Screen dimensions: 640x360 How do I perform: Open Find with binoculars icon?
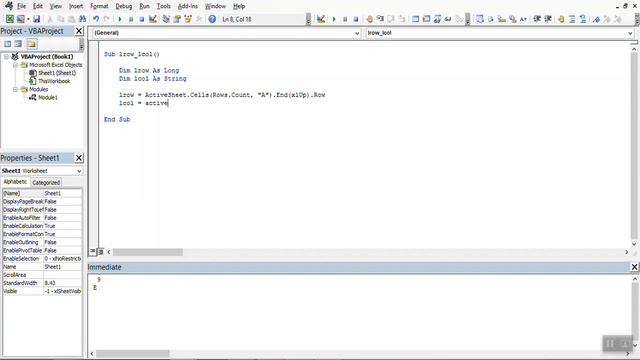[82, 19]
